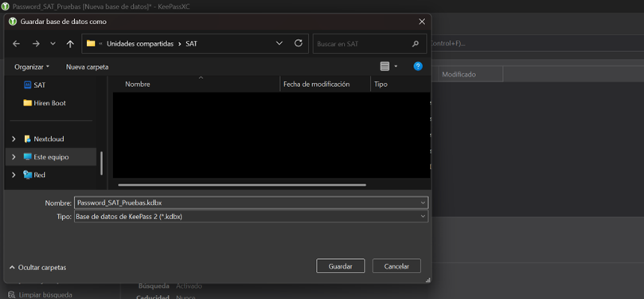Click the navigation pane vertical scrollbar
Image resolution: width=644 pixels, height=299 pixels.
click(x=101, y=163)
